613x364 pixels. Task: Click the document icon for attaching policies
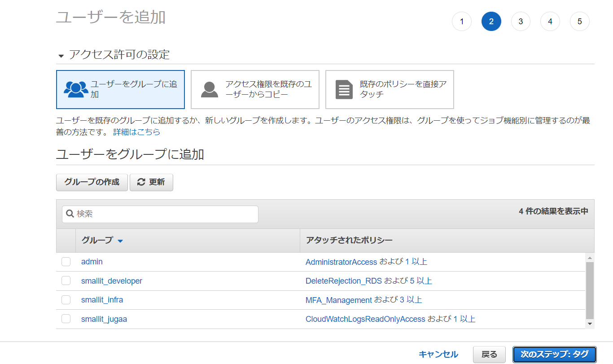(x=344, y=89)
